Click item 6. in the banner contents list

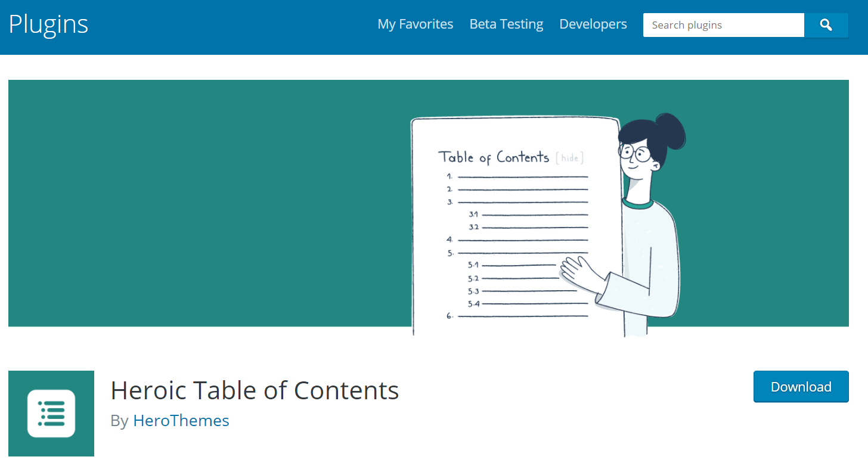449,316
